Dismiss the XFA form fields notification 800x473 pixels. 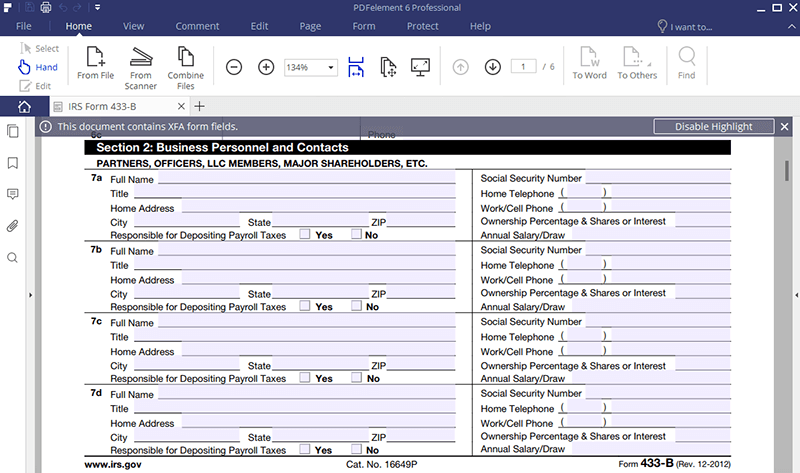click(785, 127)
